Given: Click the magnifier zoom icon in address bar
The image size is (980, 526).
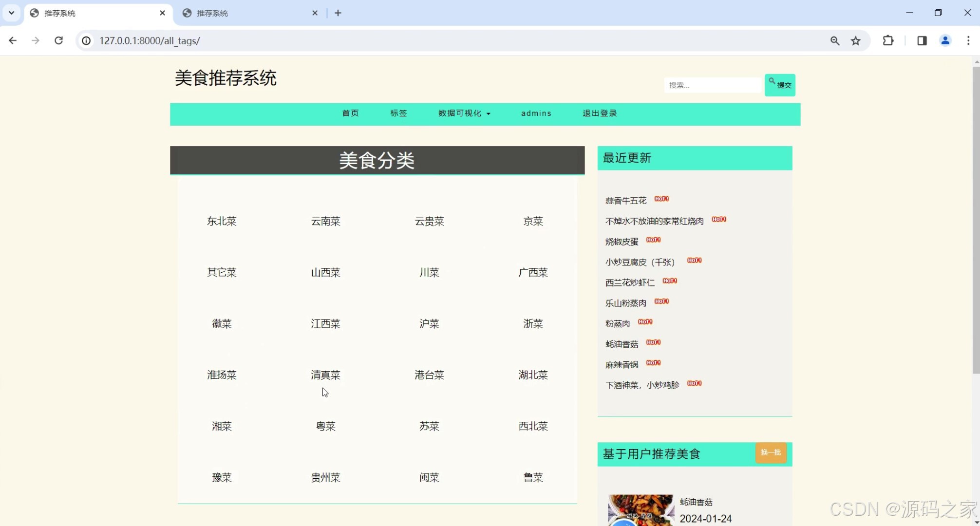Looking at the screenshot, I should click(x=834, y=40).
